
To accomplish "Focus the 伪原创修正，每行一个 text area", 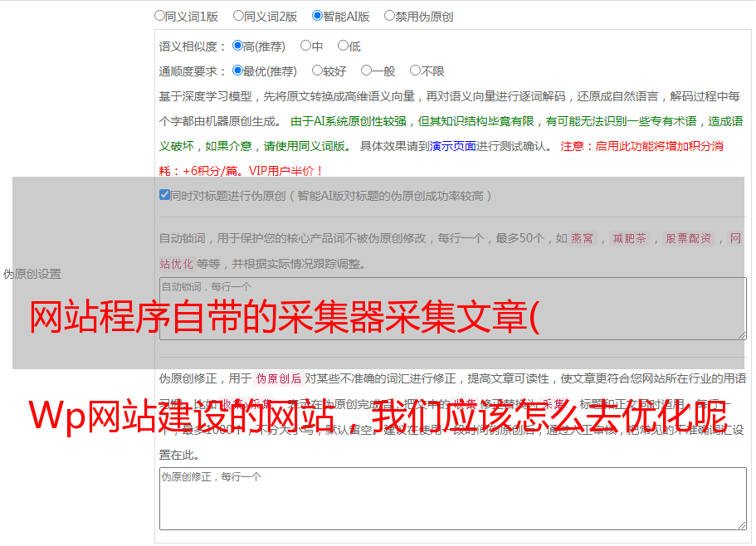I will click(453, 499).
